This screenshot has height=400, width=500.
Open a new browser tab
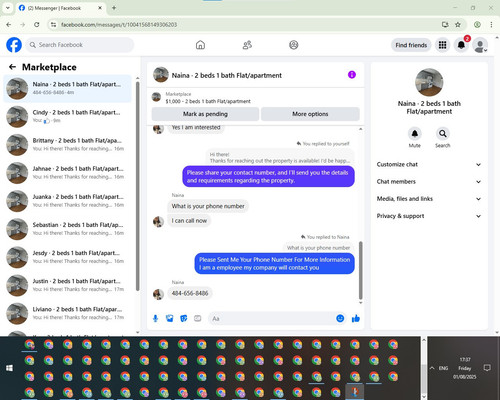point(114,8)
